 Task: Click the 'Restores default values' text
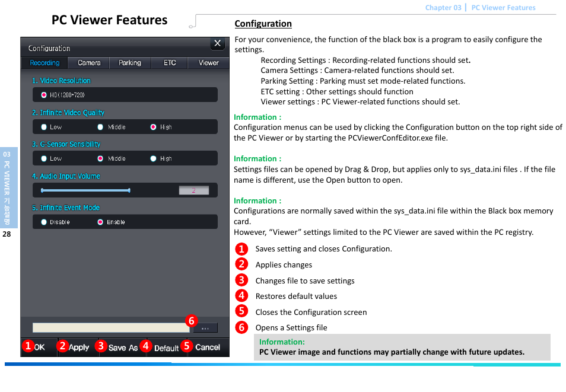pos(297,297)
